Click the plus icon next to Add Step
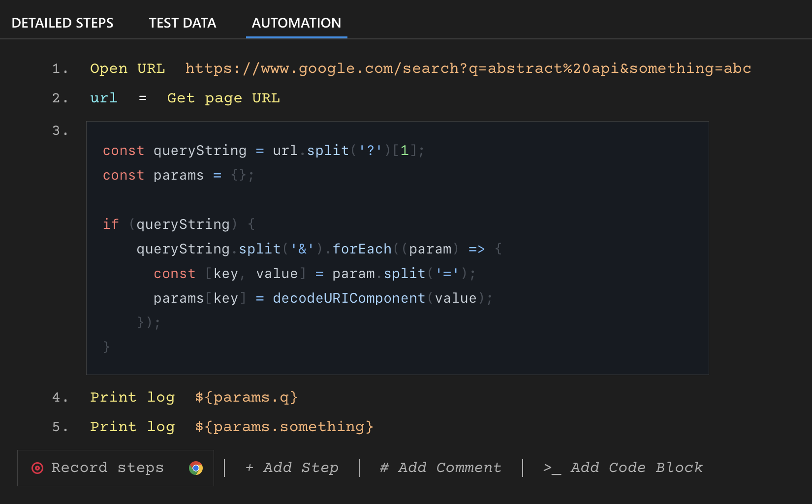The height and width of the screenshot is (504, 812). click(x=249, y=468)
